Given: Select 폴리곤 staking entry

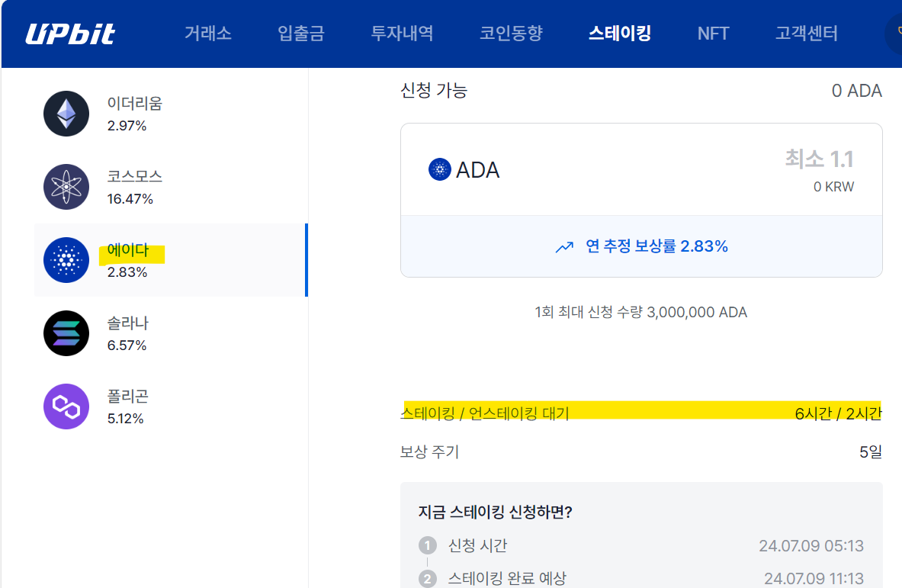Looking at the screenshot, I should [x=171, y=406].
